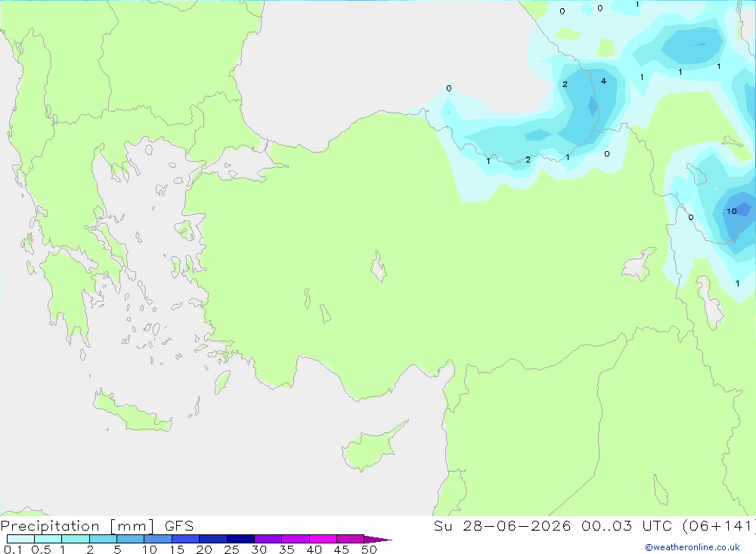Click the 20–25 mm legend color swatch
Viewport: 756px width, 554px height.
coord(212,539)
